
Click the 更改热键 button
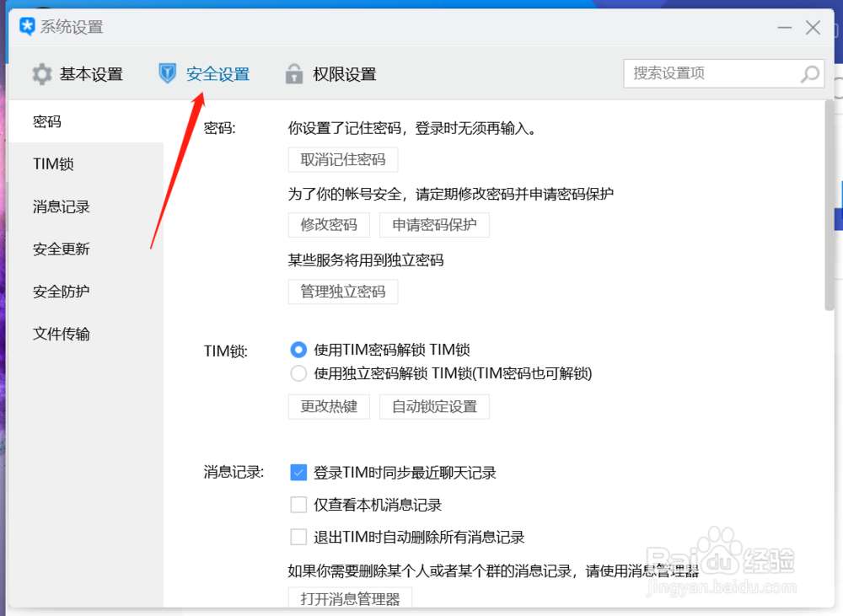click(x=329, y=406)
